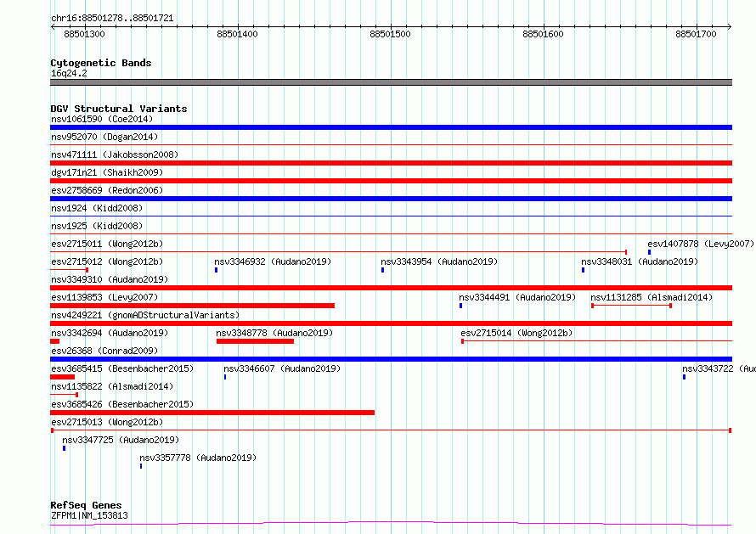Click nsv3347725 (Audano2019) label

pyautogui.click(x=121, y=440)
